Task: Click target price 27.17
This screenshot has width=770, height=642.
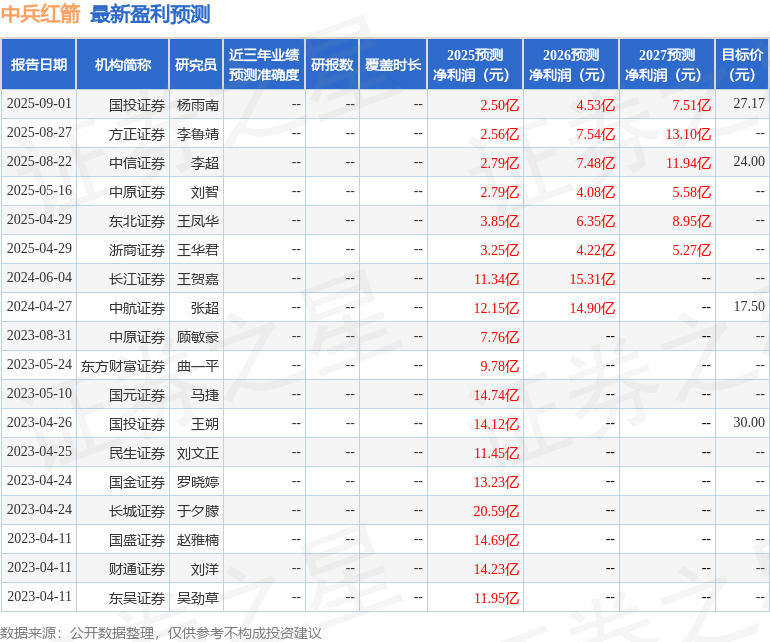Action: coord(749,103)
